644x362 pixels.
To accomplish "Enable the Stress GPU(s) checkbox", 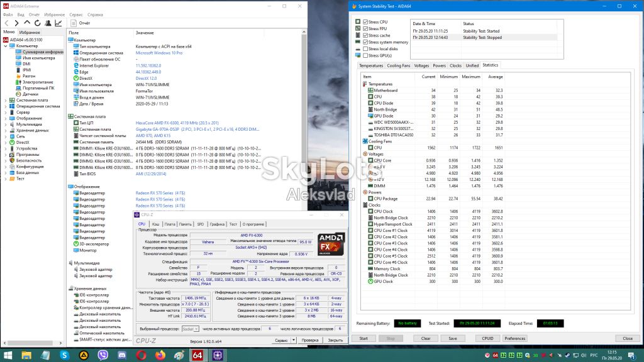I will (365, 55).
